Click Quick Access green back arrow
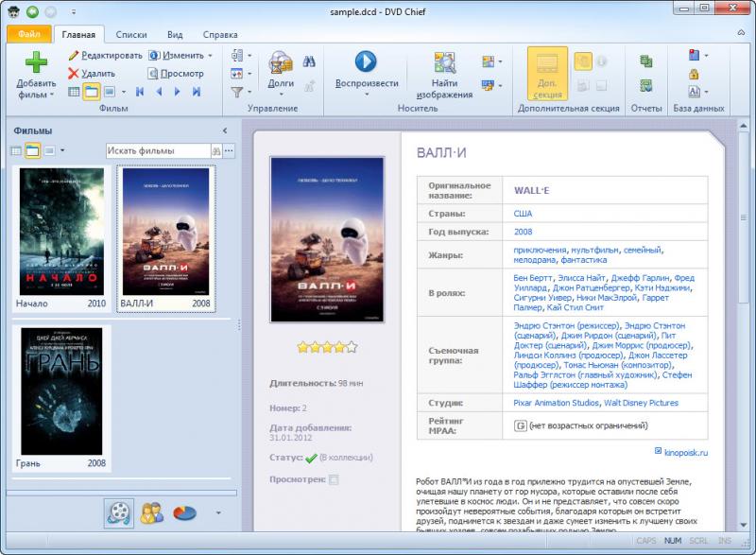Screen dimensions: 756x555 point(32,11)
